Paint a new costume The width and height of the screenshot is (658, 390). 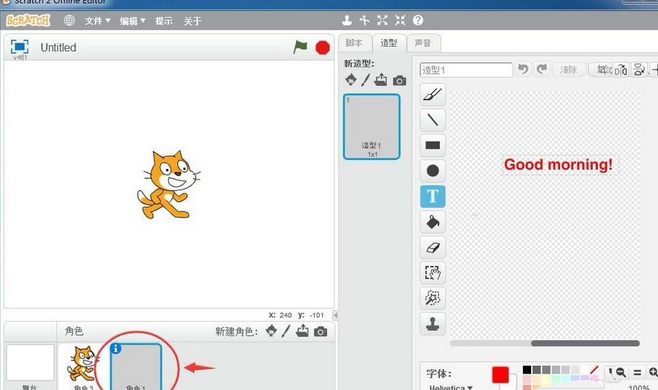(366, 79)
